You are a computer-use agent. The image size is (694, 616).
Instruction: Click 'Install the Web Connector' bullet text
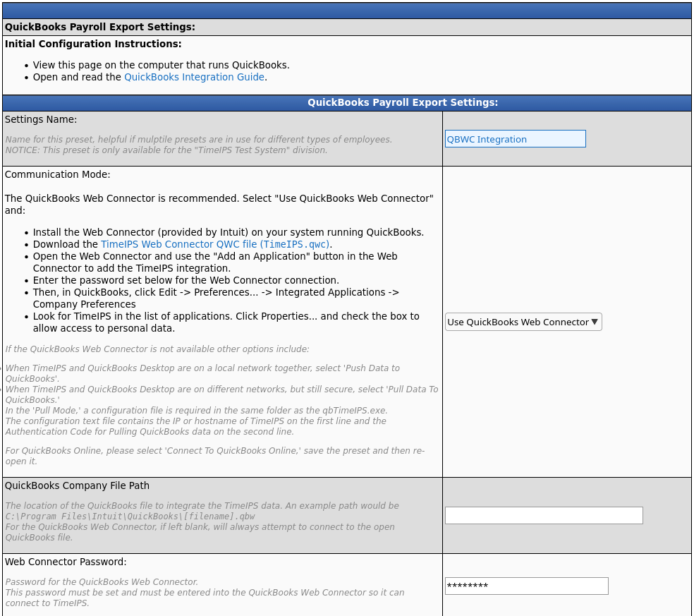click(229, 232)
